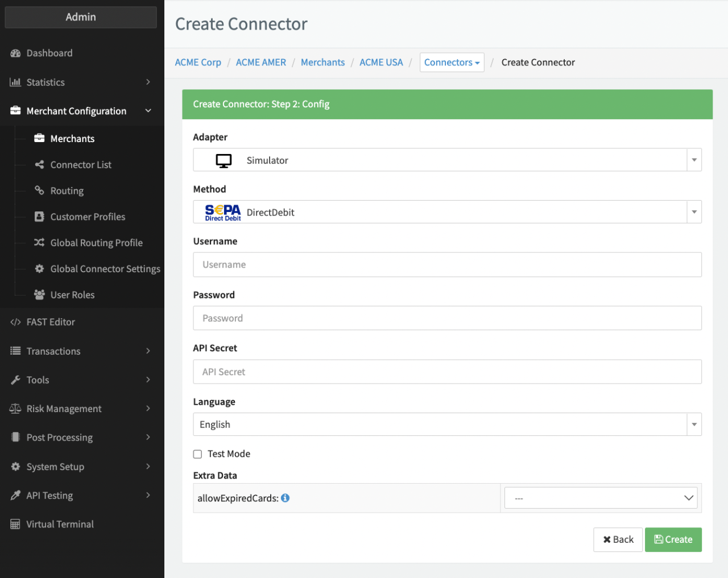The width and height of the screenshot is (728, 578).
Task: Open the Language dropdown
Action: (x=447, y=425)
